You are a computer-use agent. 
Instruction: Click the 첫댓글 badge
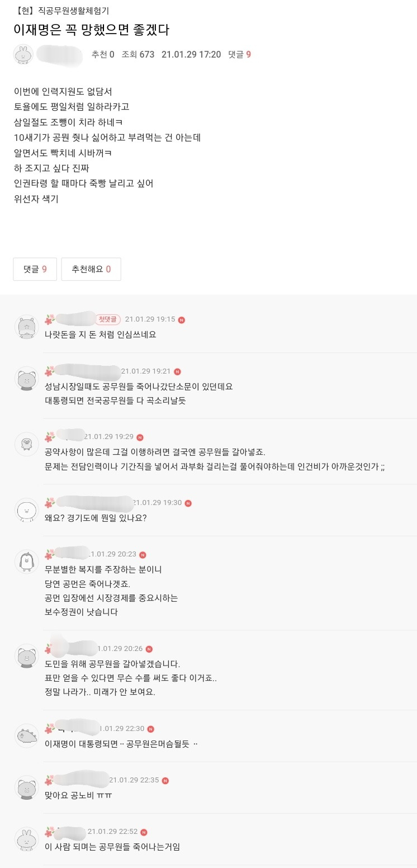(x=108, y=319)
